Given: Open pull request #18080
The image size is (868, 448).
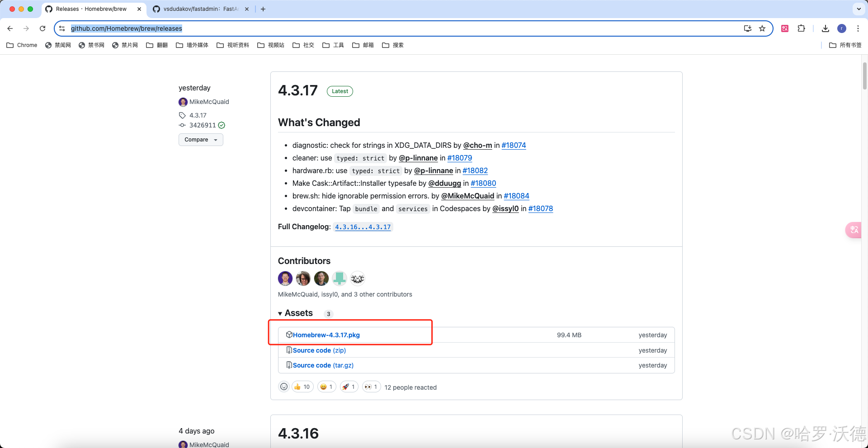Looking at the screenshot, I should 483,183.
